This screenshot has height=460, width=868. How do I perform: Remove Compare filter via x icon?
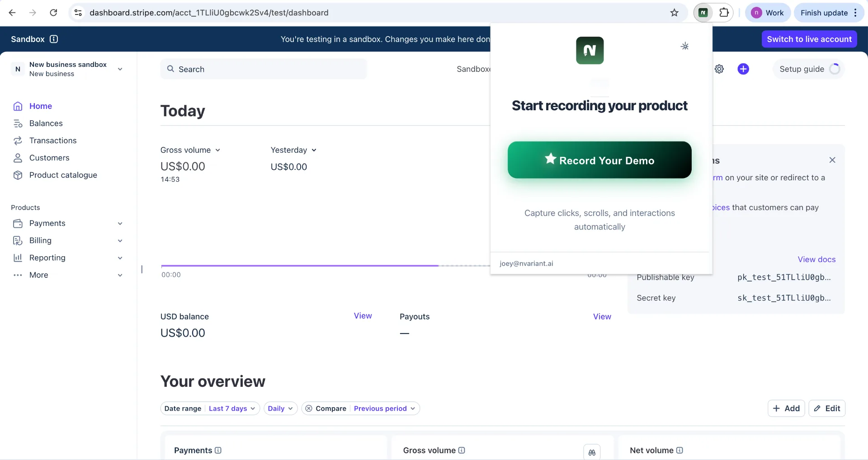point(309,408)
